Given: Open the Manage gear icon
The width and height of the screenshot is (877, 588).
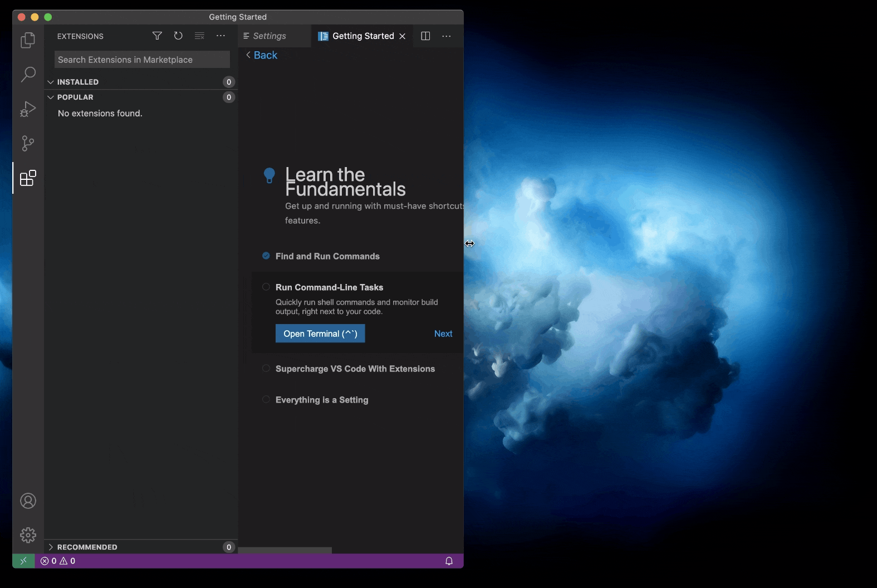Looking at the screenshot, I should tap(28, 535).
